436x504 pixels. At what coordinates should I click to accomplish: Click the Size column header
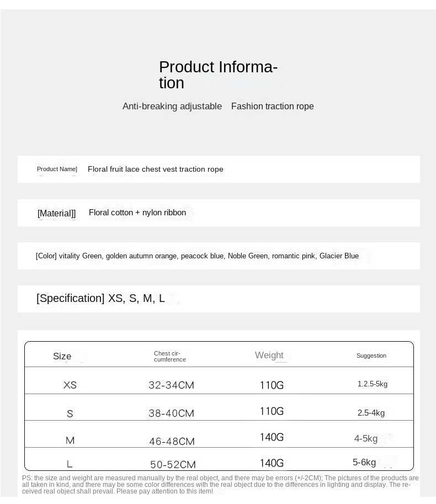(62, 357)
